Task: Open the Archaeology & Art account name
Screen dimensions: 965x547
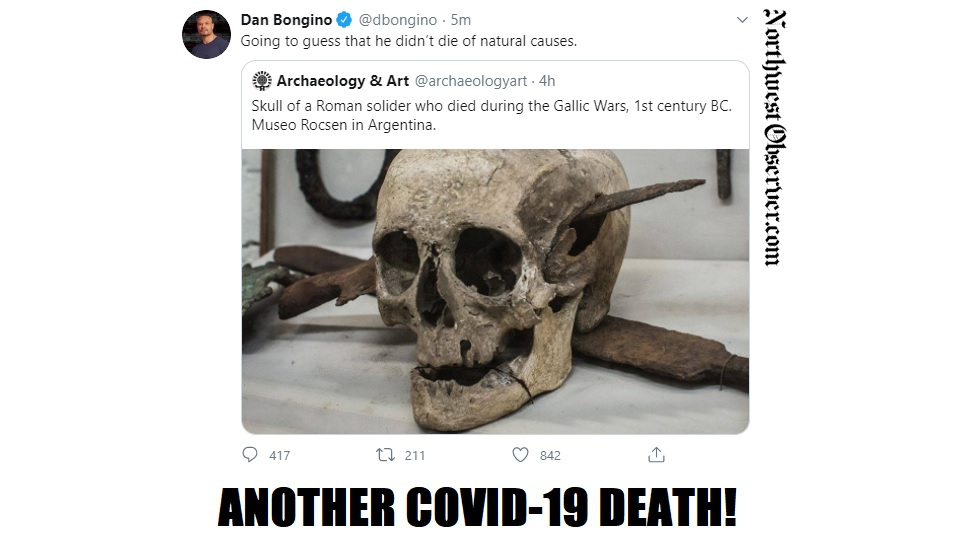Action: [343, 81]
